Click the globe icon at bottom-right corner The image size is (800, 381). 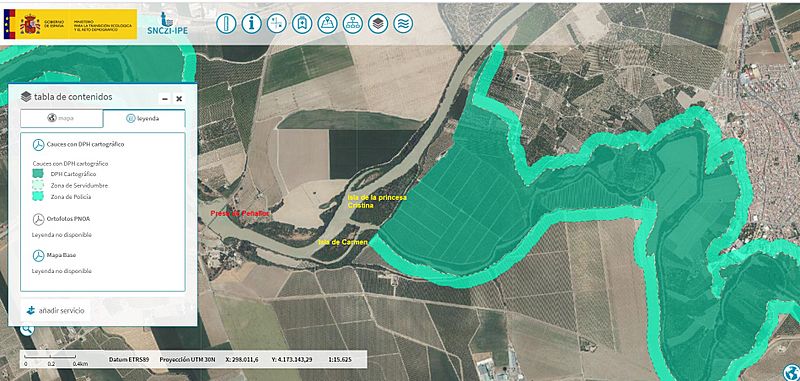[792, 372]
